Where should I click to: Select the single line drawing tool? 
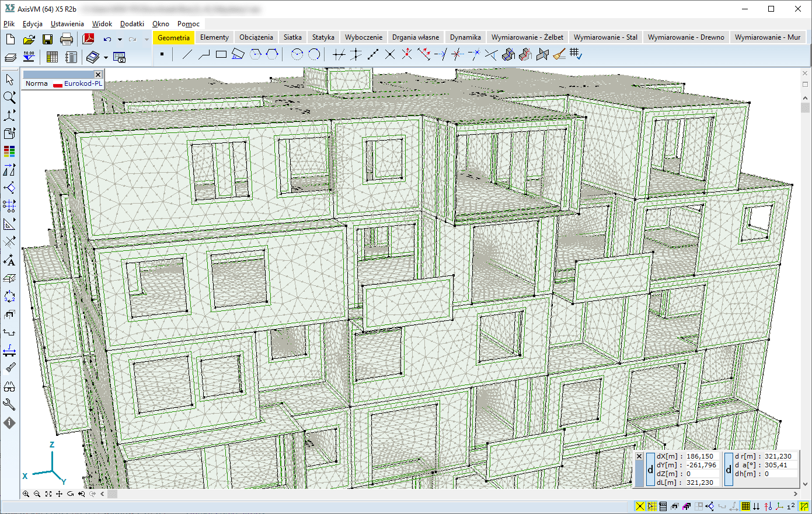pyautogui.click(x=187, y=55)
